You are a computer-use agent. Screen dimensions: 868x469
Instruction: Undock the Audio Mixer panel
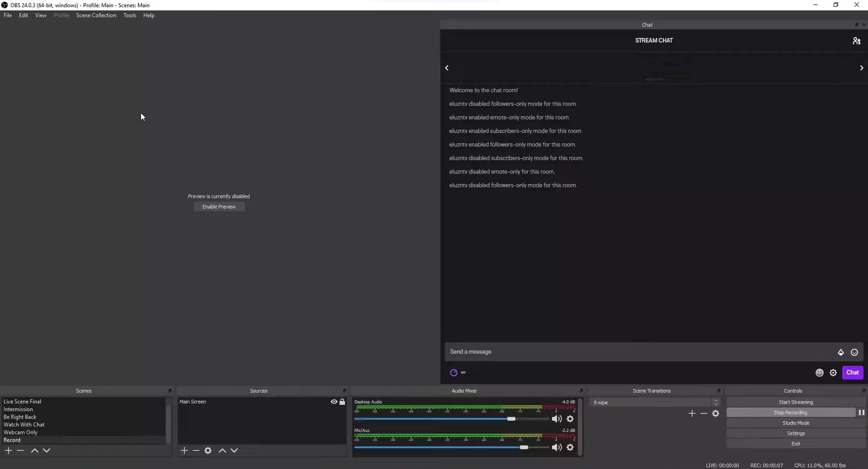581,391
